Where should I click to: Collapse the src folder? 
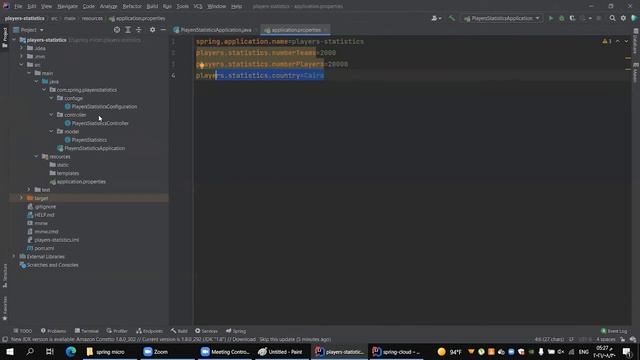(22, 65)
